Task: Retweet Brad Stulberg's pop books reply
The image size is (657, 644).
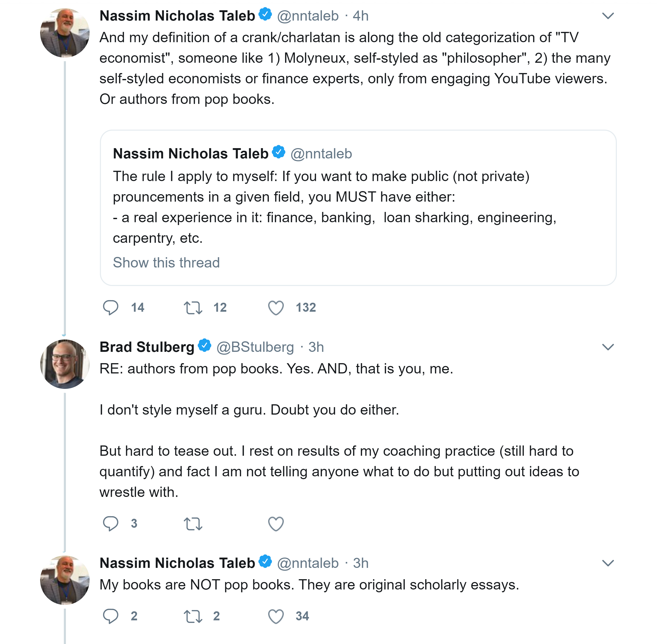Action: coord(193,524)
